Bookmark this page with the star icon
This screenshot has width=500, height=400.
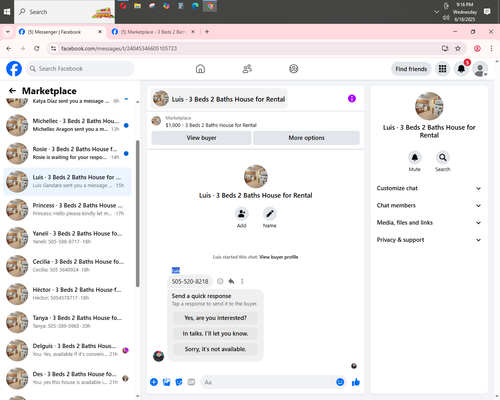coord(458,49)
